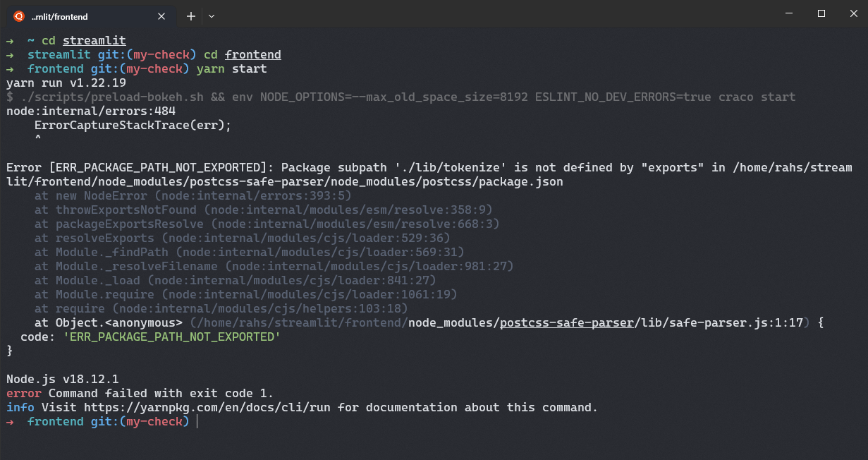Restore the window with the maximize icon
The height and width of the screenshot is (460, 868).
821,13
